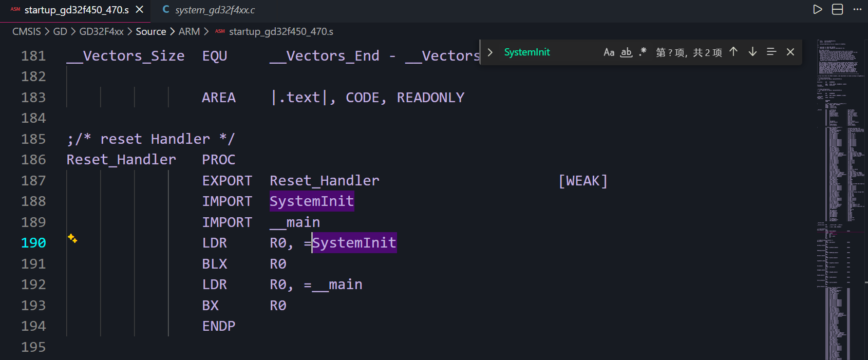Click the Run code play icon
This screenshot has width=868, height=360.
click(x=817, y=9)
